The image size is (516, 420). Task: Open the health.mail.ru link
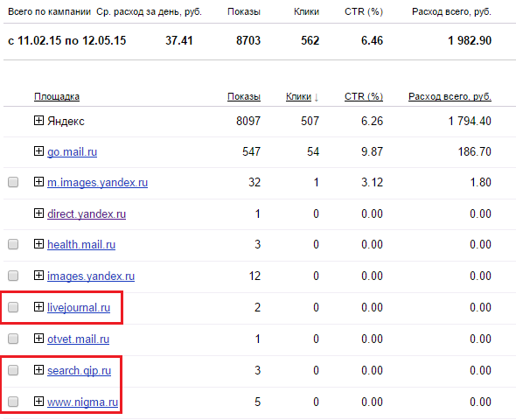pyautogui.click(x=81, y=245)
